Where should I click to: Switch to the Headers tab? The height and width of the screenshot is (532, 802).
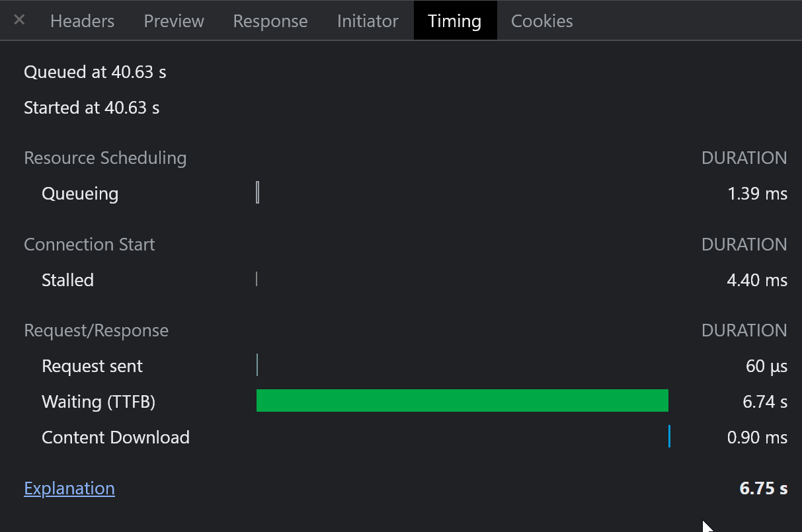click(82, 21)
